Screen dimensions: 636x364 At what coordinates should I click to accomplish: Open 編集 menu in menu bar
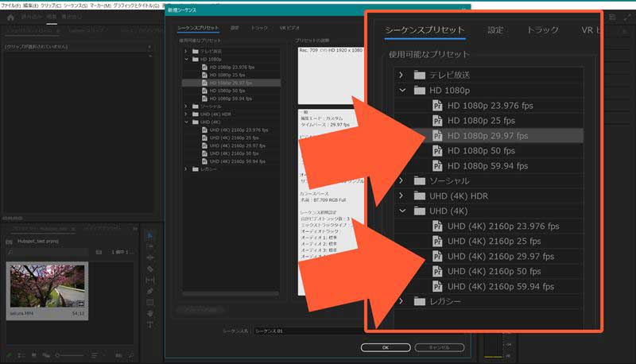point(30,6)
